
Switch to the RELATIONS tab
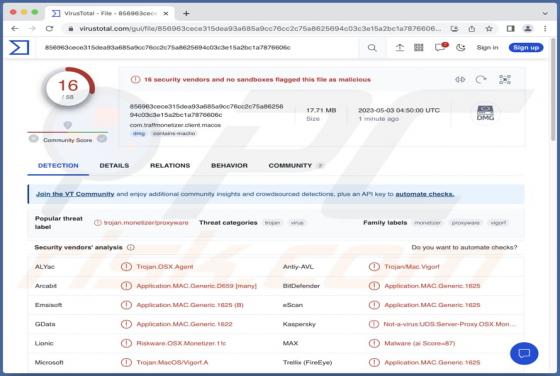[170, 166]
